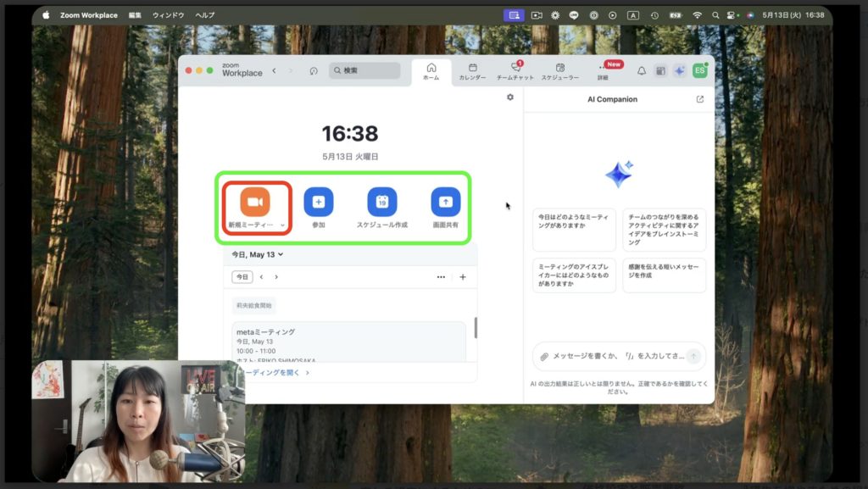Open the チームチャット tab
Image resolution: width=868 pixels, height=489 pixels.
[515, 71]
